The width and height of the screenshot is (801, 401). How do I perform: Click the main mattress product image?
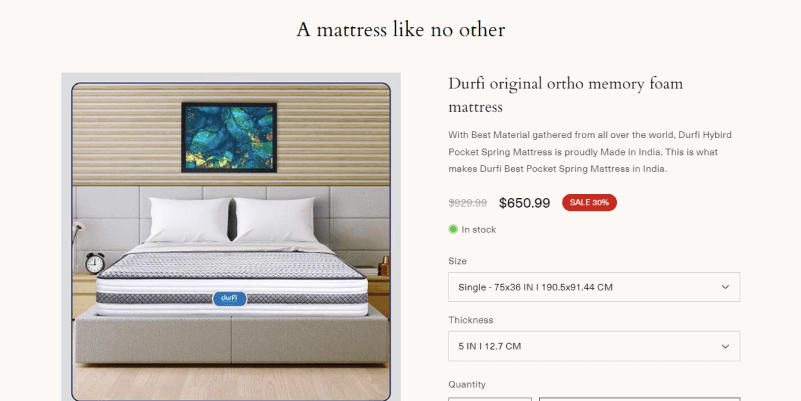click(231, 241)
